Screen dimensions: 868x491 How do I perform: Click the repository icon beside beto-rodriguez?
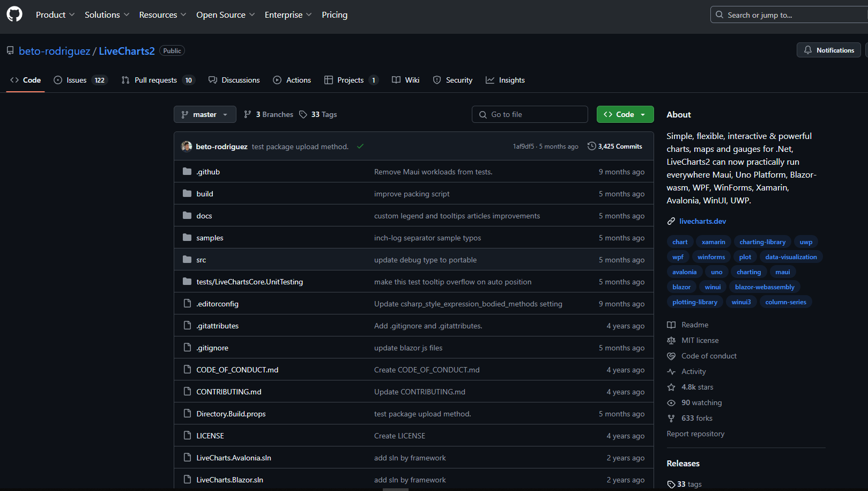10,50
